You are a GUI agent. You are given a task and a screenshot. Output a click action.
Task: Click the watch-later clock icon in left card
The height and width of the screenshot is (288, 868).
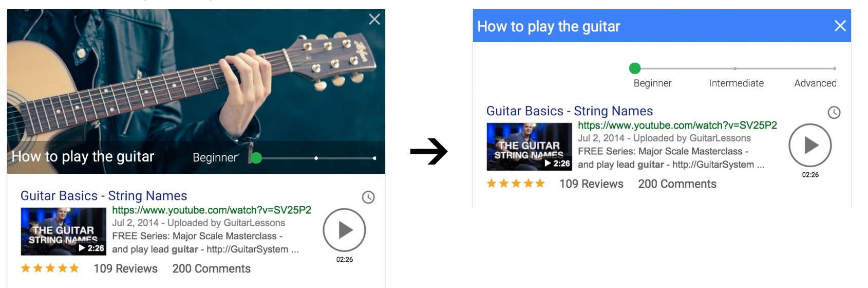pyautogui.click(x=368, y=197)
